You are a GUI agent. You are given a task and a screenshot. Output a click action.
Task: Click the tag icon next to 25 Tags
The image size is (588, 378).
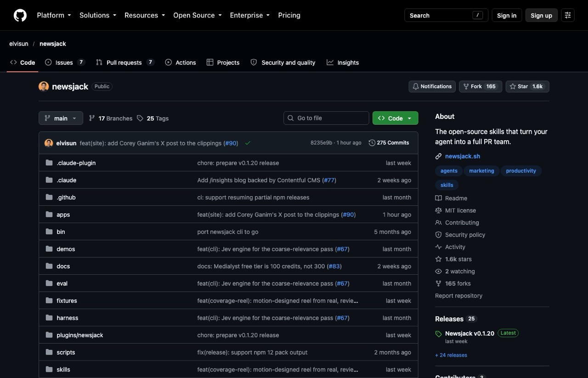pos(140,118)
